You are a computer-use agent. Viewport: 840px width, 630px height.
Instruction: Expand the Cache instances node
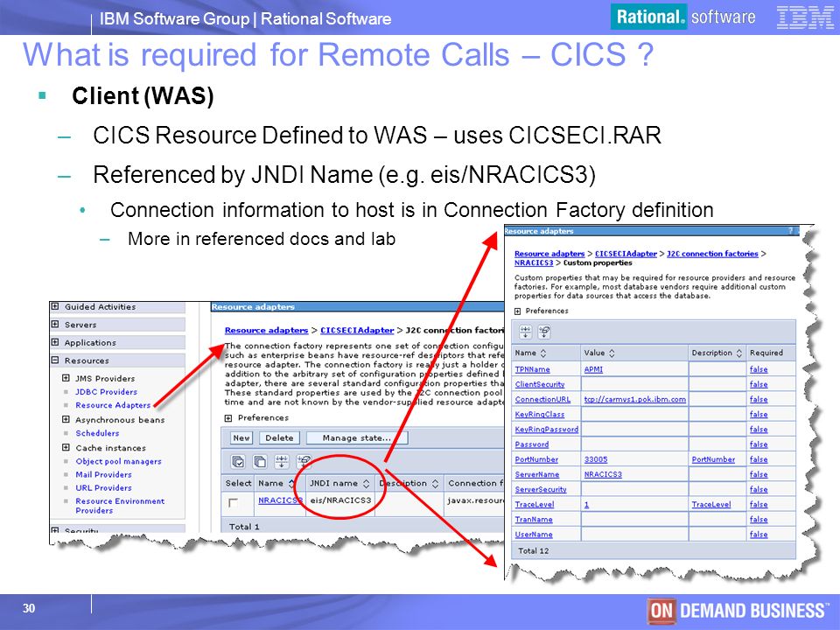(66, 447)
